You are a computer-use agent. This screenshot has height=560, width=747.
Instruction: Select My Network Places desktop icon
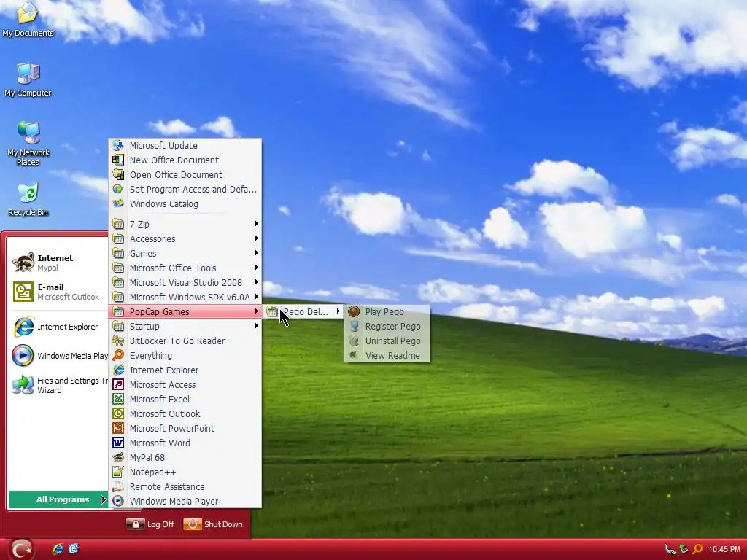click(x=28, y=143)
